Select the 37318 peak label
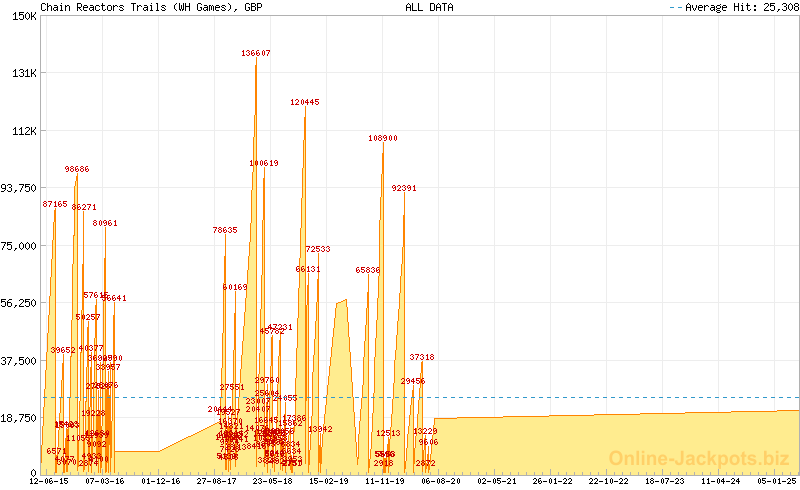 click(x=422, y=357)
